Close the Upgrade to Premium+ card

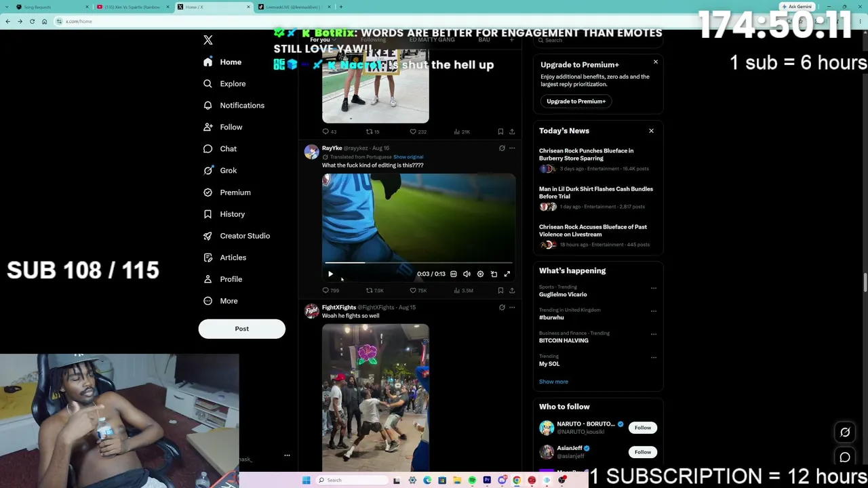tap(656, 62)
